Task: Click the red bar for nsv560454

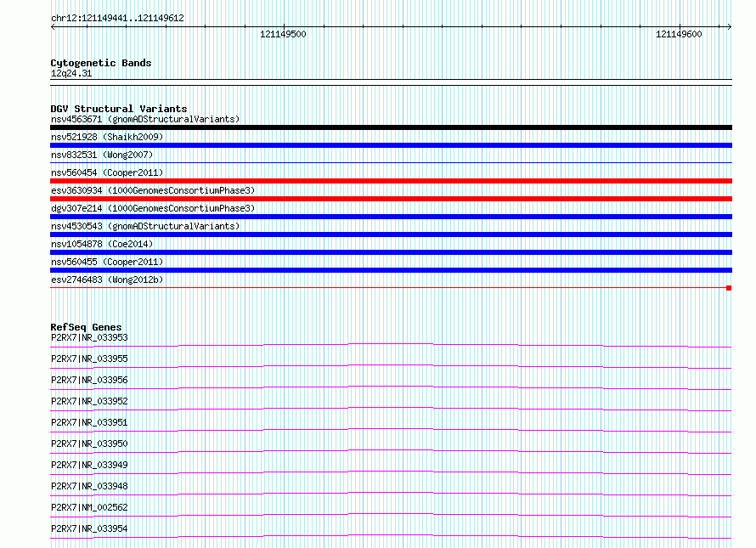Action: click(391, 181)
